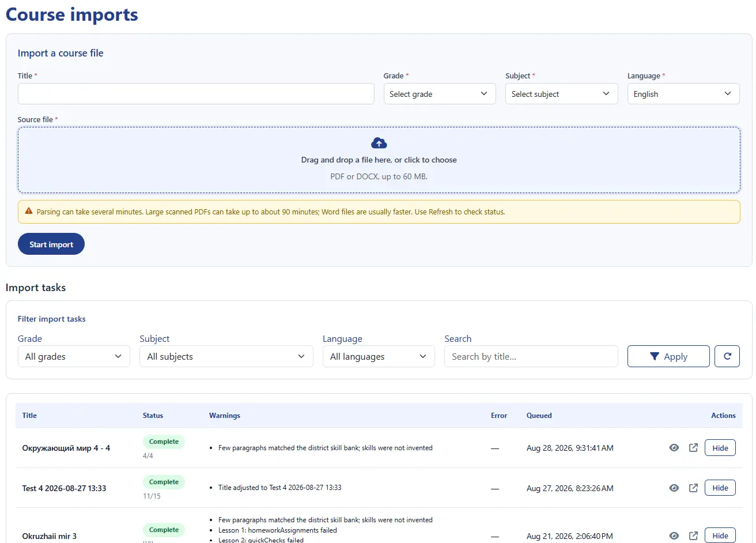Click the queued date Aug 21, 2026, 2:06:40 PM
Screen dimensions: 756x543
tap(570, 536)
